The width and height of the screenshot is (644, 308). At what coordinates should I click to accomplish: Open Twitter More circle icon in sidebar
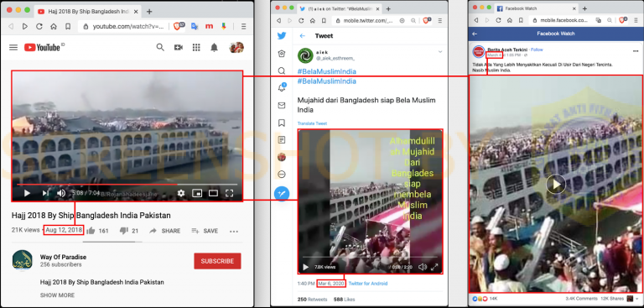click(x=282, y=175)
